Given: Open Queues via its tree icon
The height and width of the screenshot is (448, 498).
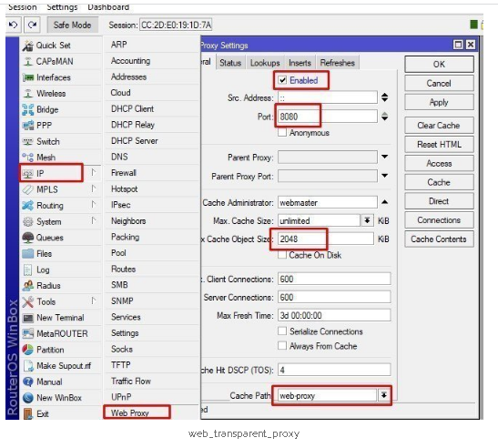Looking at the screenshot, I should (28, 238).
